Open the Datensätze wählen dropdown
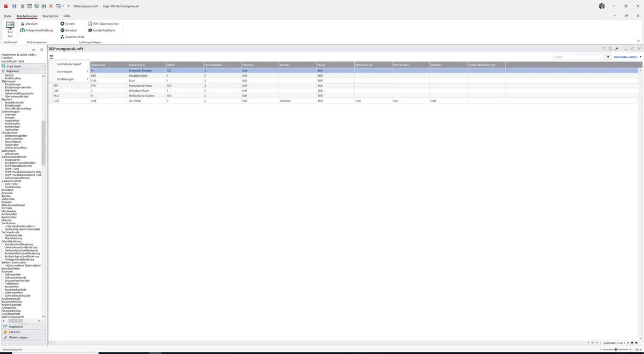The height and width of the screenshot is (354, 644). click(627, 56)
